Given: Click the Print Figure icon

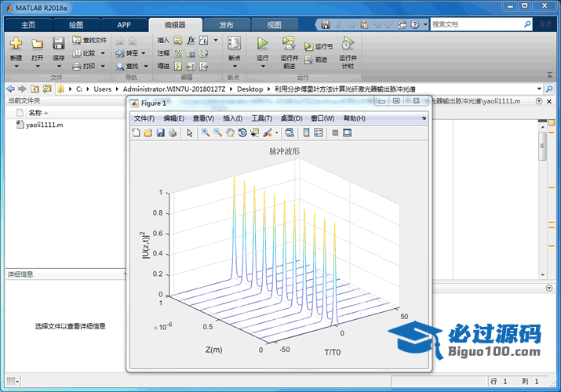Looking at the screenshot, I should click(172, 133).
